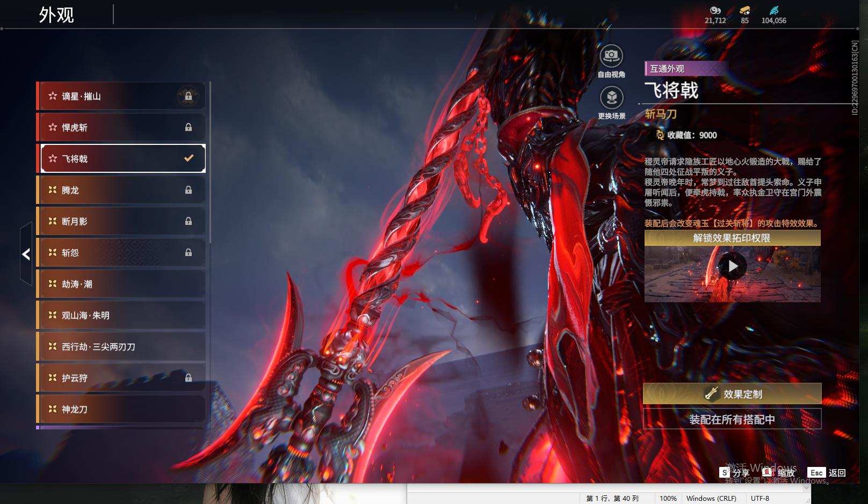Select the 斩怨 skin entry
The height and width of the screenshot is (504, 868).
pyautogui.click(x=121, y=252)
